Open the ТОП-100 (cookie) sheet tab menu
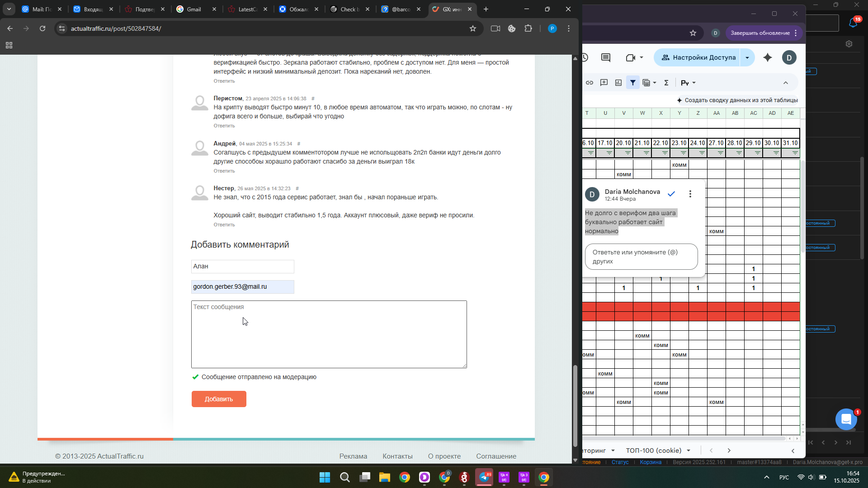 689,450
